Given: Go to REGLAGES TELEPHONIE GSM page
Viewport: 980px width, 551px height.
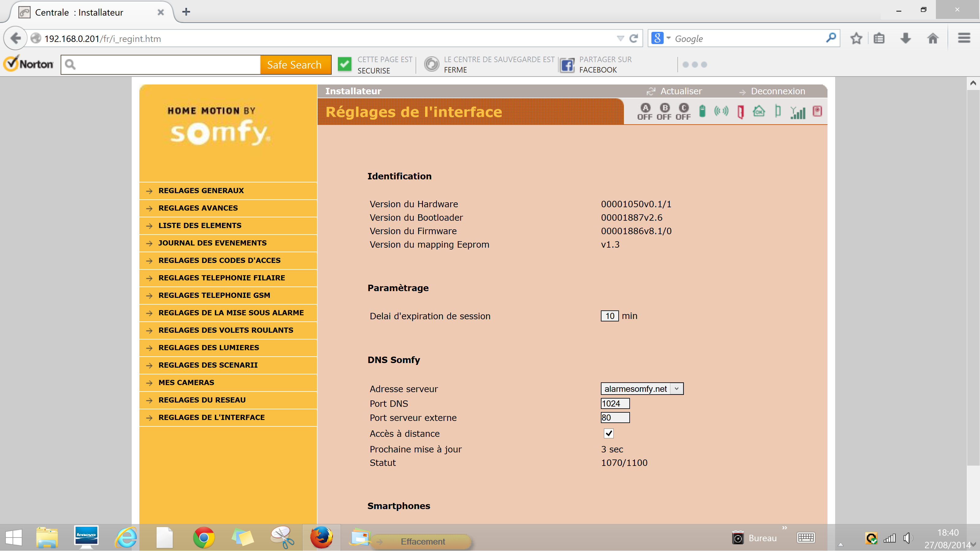Looking at the screenshot, I should click(x=214, y=295).
